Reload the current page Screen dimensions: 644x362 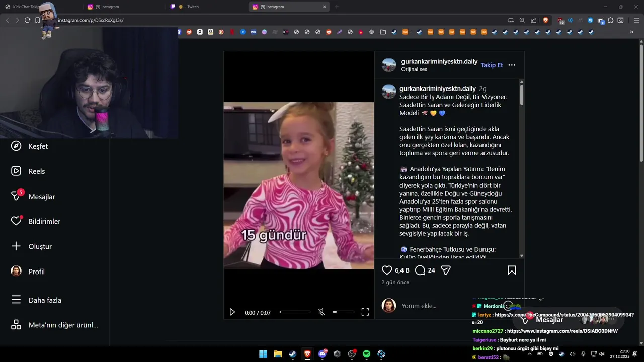click(27, 20)
